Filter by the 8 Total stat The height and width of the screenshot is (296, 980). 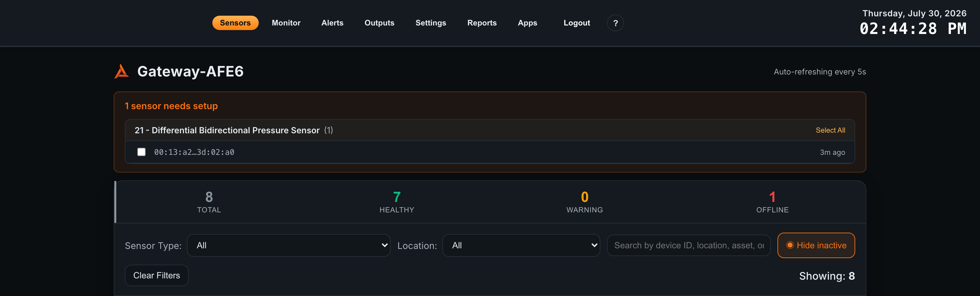209,202
